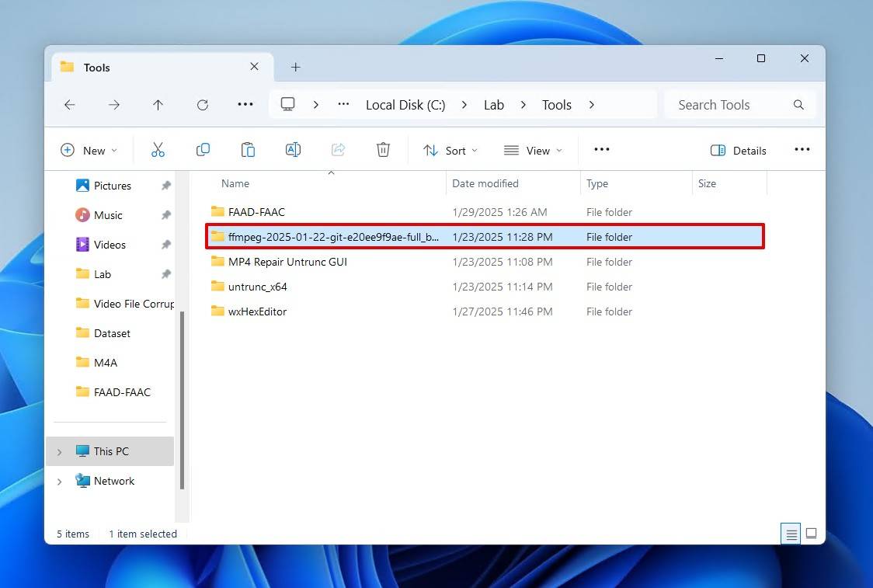Open the View dropdown menu
873x588 pixels.
(x=533, y=151)
